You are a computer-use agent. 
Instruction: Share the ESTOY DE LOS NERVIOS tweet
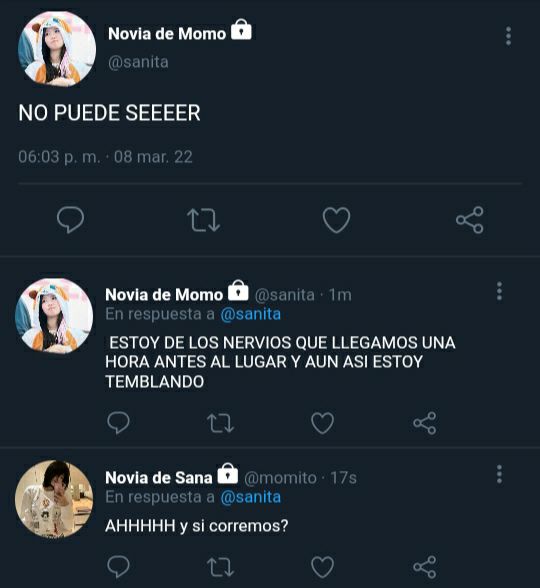coord(424,423)
